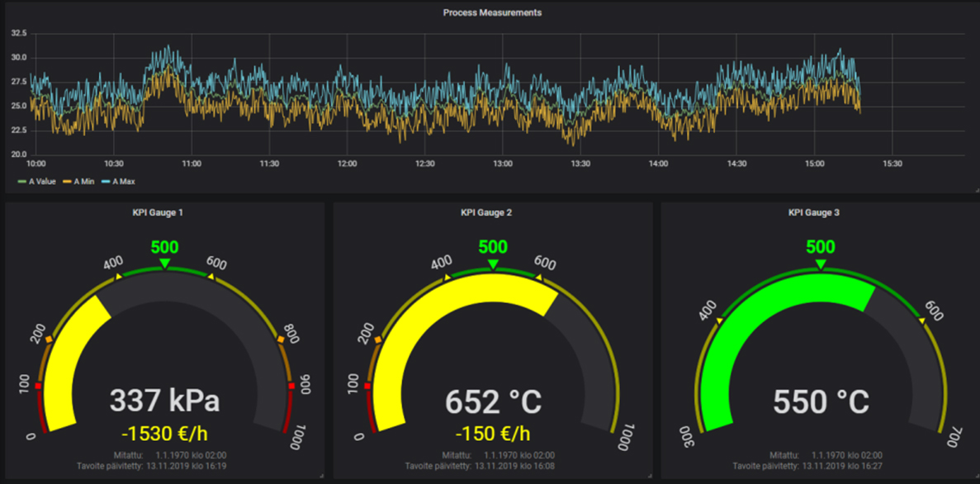980x484 pixels.
Task: Click the -1530 €/h cost value
Action: click(165, 433)
